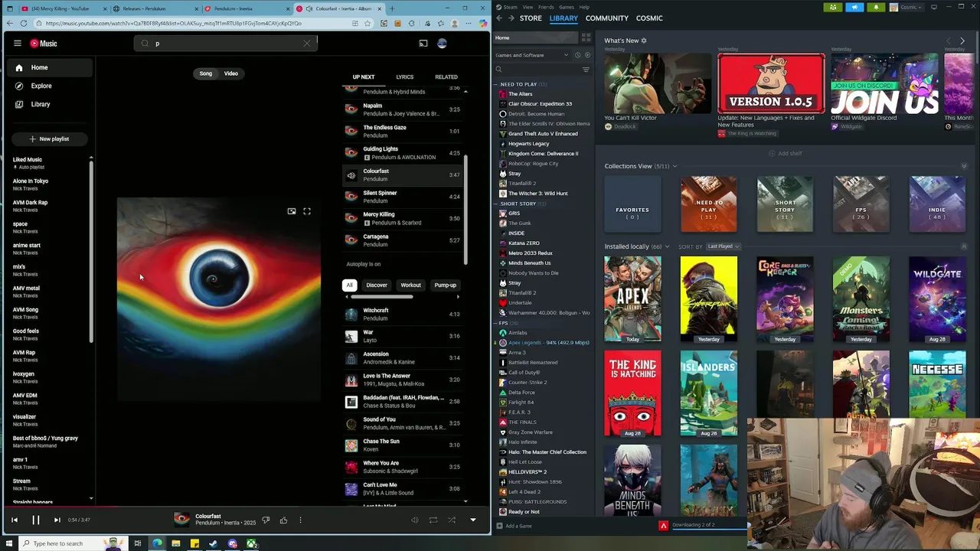The width and height of the screenshot is (980, 551).
Task: Open Steam announcements blue megaphone button
Action: (855, 7)
